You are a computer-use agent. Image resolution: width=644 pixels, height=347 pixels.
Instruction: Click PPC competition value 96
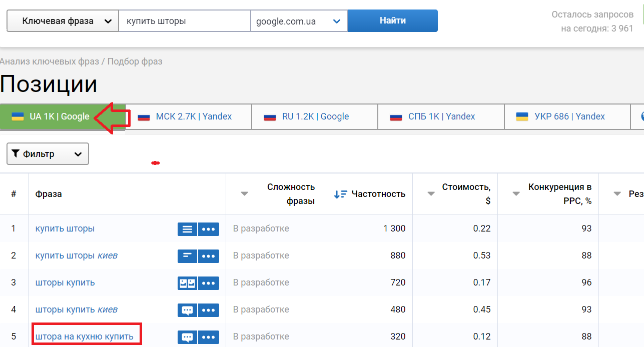tap(586, 282)
